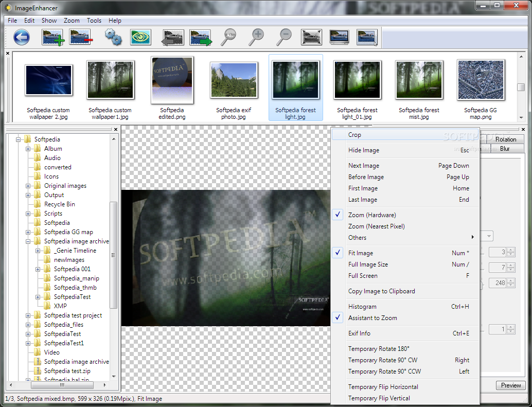The image size is (532, 407).
Task: Click the folder icon beside Recycle Bin
Action: (38, 204)
